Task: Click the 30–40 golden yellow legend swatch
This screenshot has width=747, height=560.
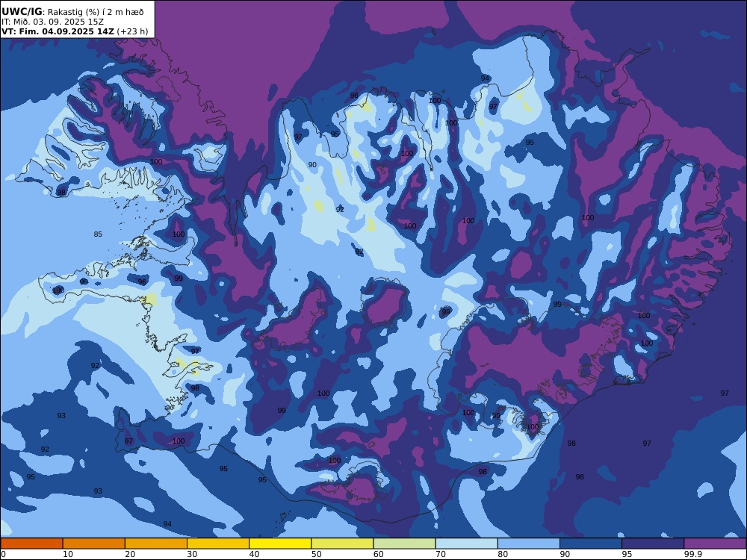Action: coord(218,544)
